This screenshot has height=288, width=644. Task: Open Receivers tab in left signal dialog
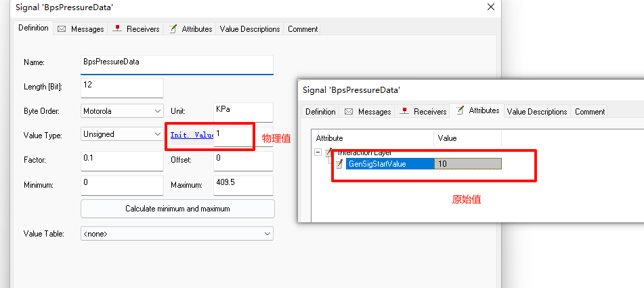tap(135, 28)
